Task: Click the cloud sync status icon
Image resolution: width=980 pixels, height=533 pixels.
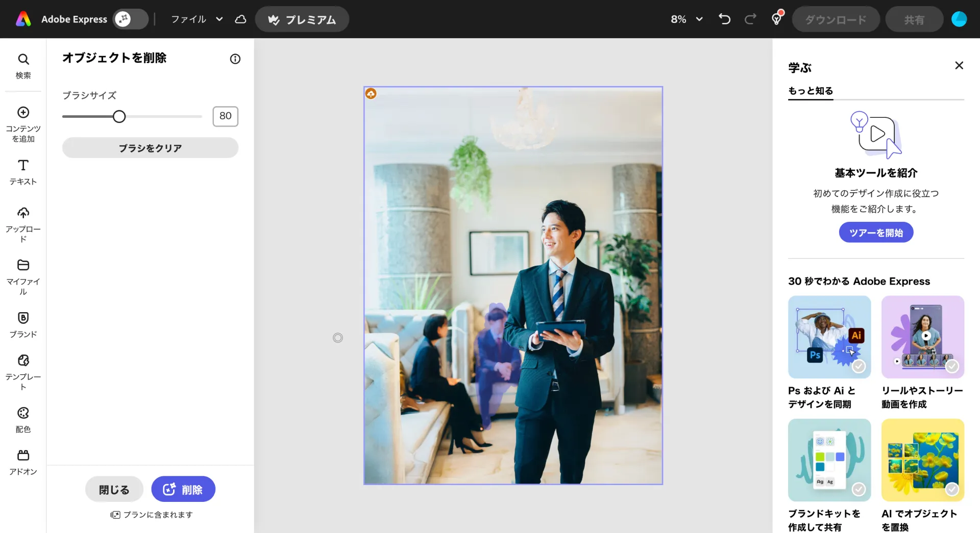Action: (240, 19)
